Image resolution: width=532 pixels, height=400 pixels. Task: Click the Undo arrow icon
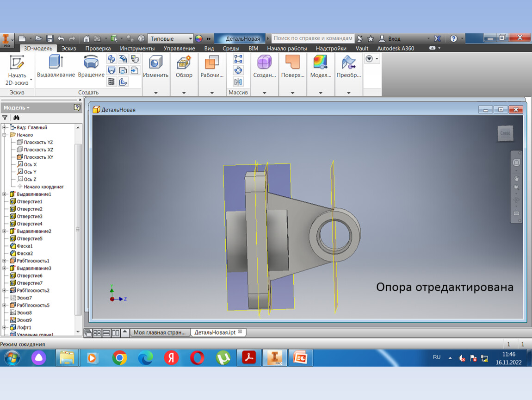pos(61,38)
